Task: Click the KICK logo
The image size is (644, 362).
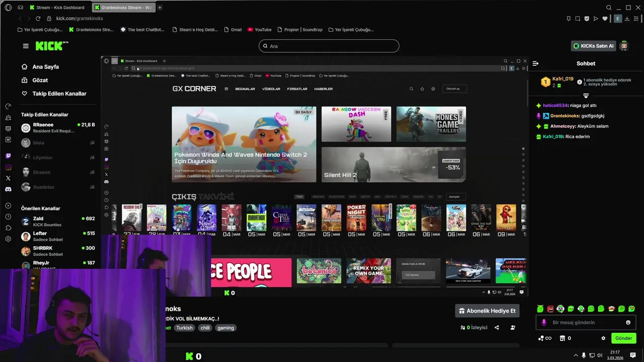Action: [x=51, y=46]
